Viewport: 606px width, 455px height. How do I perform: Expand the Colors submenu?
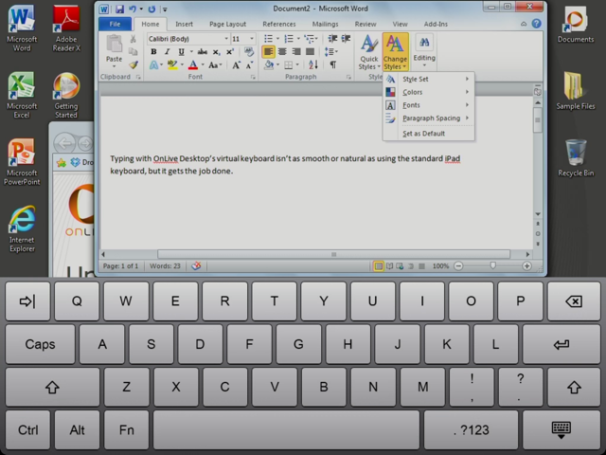coord(429,92)
